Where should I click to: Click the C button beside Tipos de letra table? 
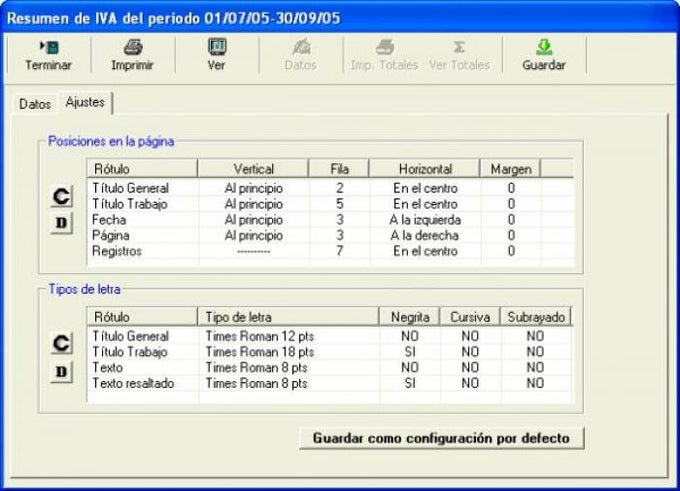[61, 344]
